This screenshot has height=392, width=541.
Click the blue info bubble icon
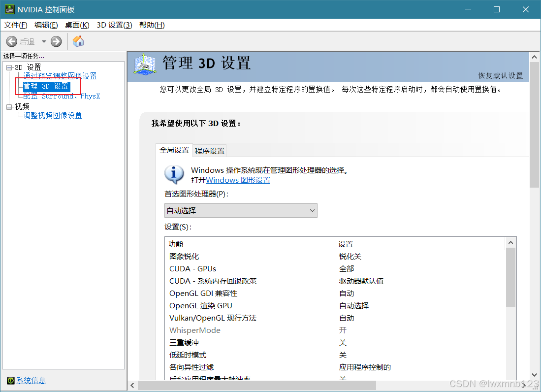click(x=174, y=174)
